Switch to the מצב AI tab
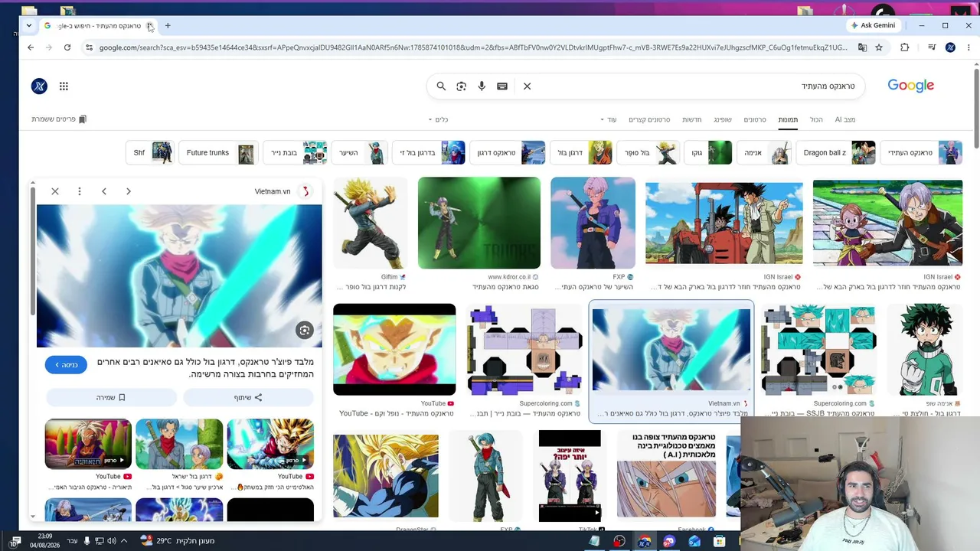980x551 pixels. point(845,119)
